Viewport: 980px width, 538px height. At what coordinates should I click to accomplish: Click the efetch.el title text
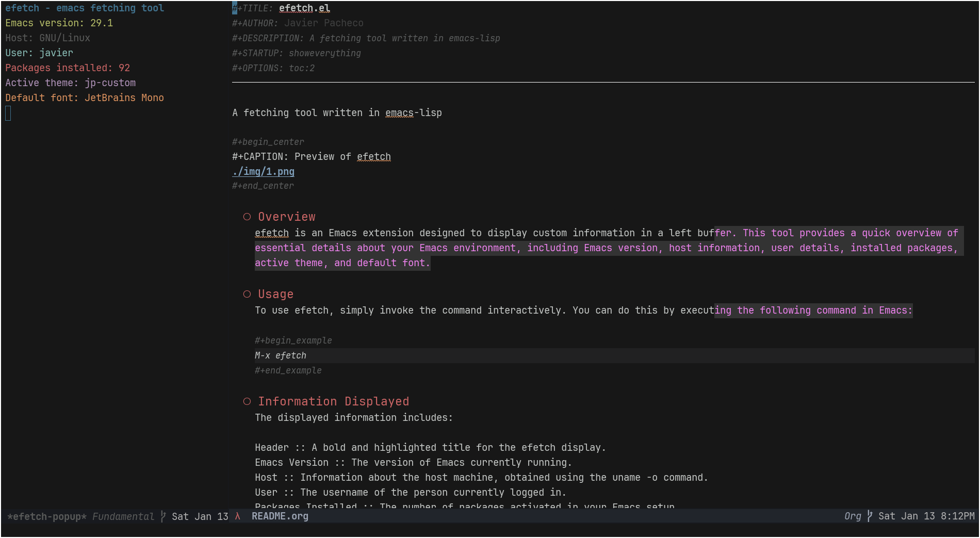[304, 8]
